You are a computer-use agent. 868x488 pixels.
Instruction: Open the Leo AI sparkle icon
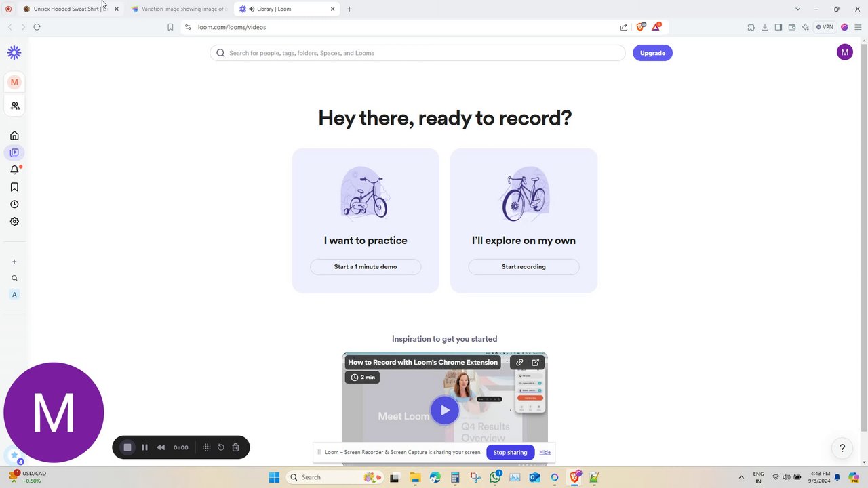(x=805, y=27)
